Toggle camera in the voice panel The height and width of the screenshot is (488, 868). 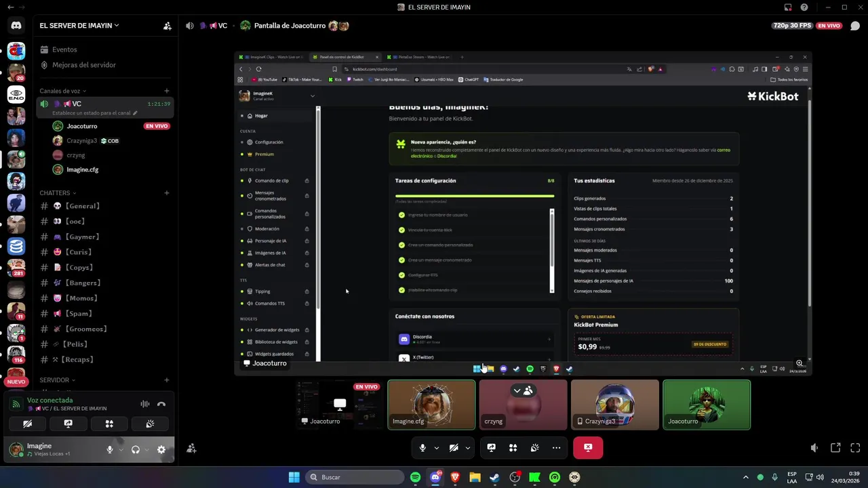[x=27, y=424]
